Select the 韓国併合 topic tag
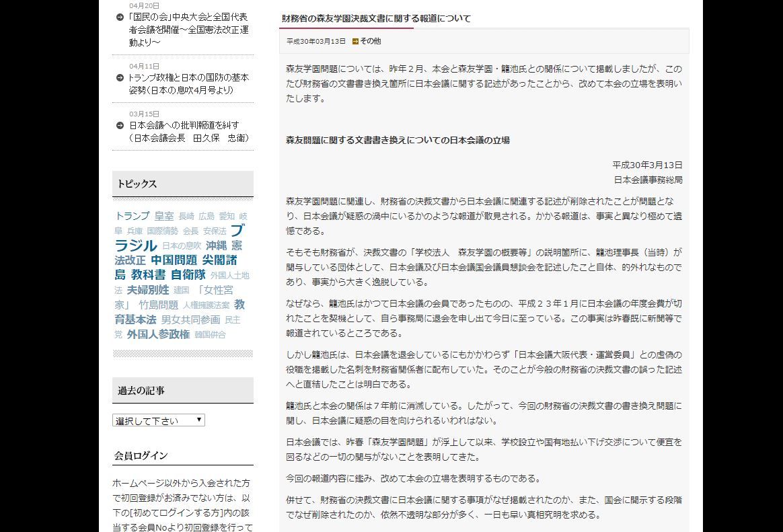The height and width of the screenshot is (532, 783). point(211,335)
